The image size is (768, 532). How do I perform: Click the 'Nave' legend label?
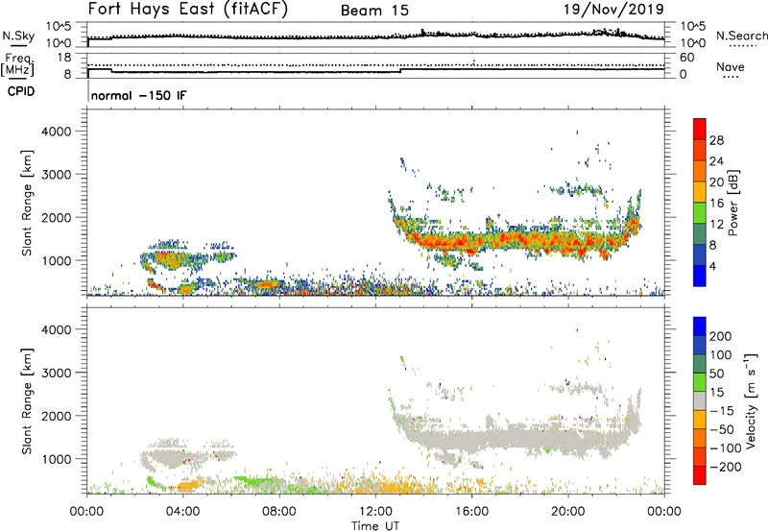tap(730, 66)
